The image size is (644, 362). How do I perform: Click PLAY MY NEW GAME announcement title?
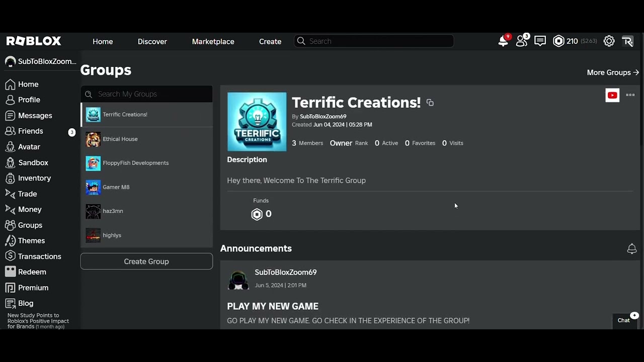click(273, 306)
